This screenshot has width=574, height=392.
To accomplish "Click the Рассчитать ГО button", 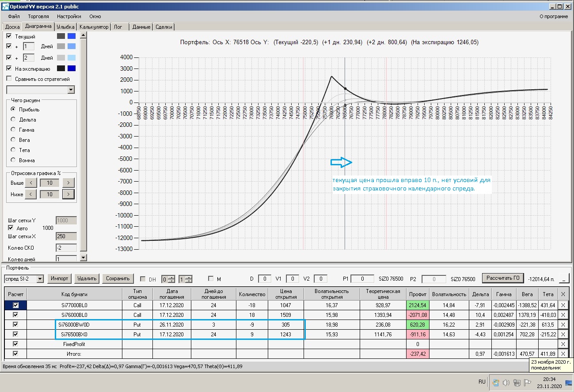I will [x=503, y=278].
